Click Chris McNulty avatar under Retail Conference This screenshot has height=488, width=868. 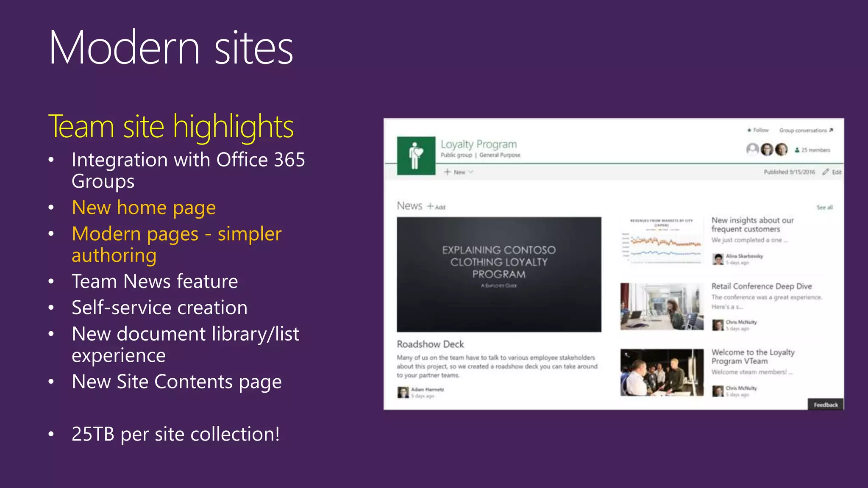point(718,325)
